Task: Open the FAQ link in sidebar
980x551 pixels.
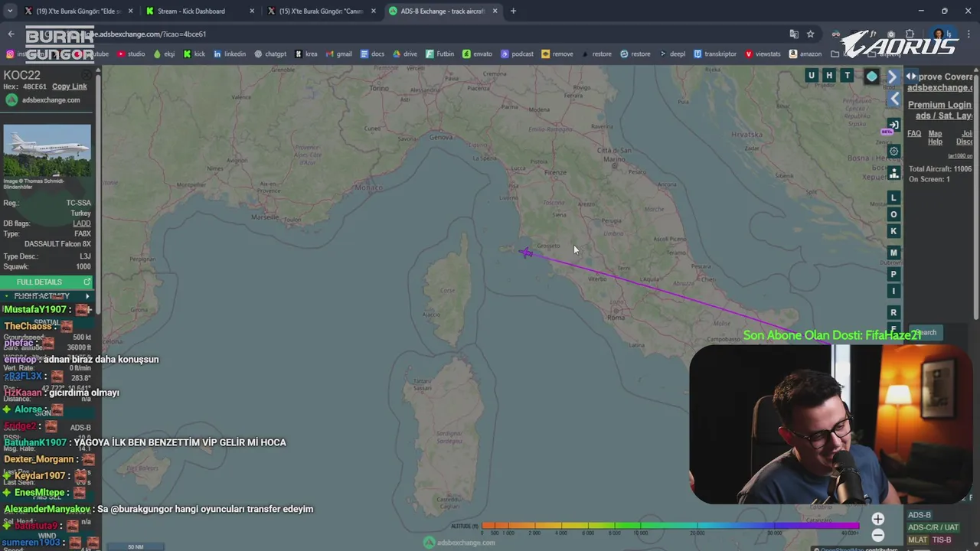Action: [914, 133]
